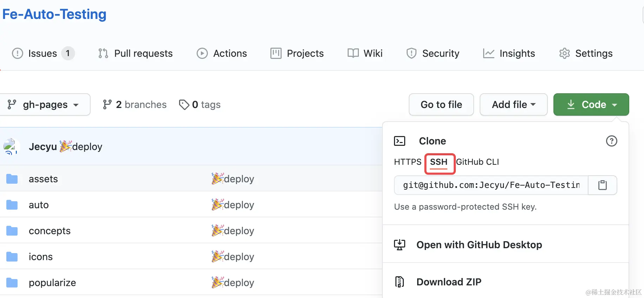Click the assets folder icon
The image size is (644, 298).
pyautogui.click(x=12, y=179)
